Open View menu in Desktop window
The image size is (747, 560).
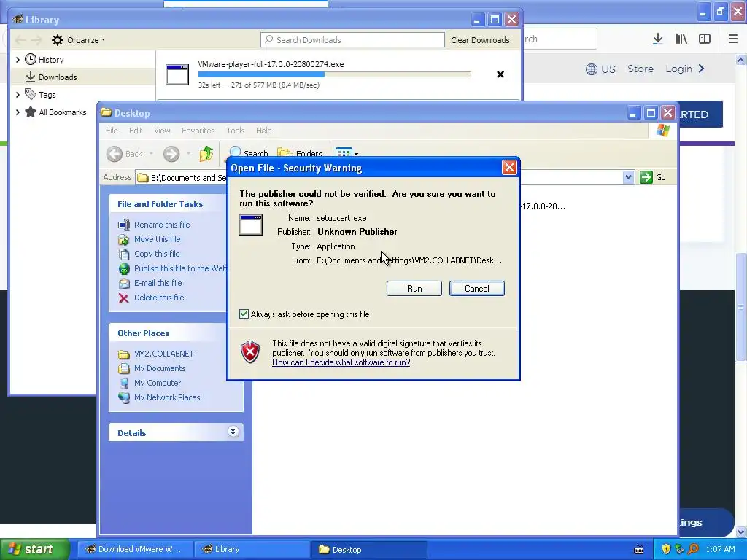tap(162, 131)
